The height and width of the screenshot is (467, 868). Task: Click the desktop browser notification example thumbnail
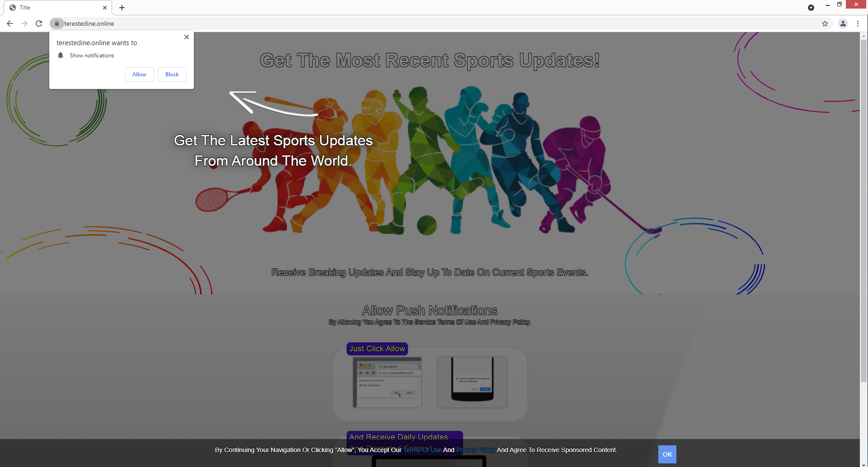(x=387, y=382)
